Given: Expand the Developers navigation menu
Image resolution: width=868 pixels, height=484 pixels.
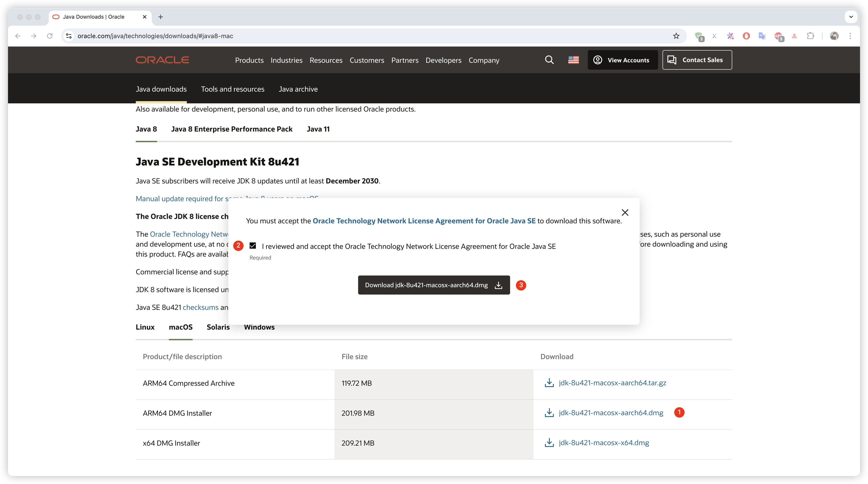Looking at the screenshot, I should (443, 60).
